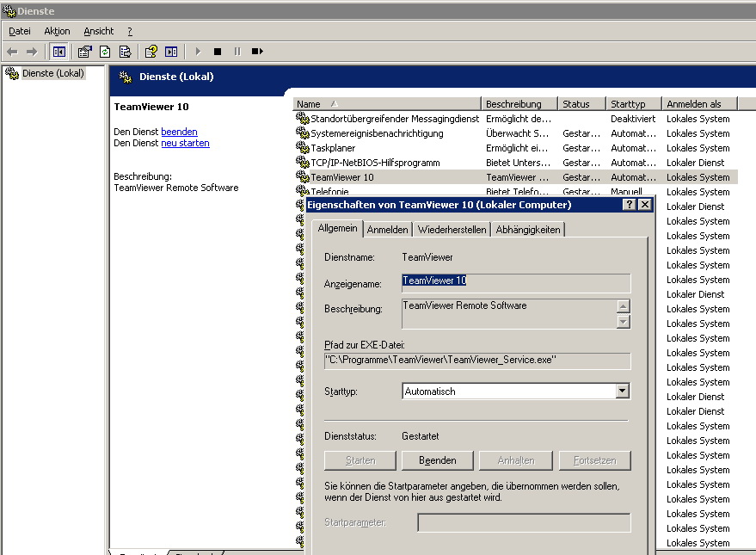
Task: Click the TeamViewer 10 heading in left pane
Action: [x=151, y=107]
